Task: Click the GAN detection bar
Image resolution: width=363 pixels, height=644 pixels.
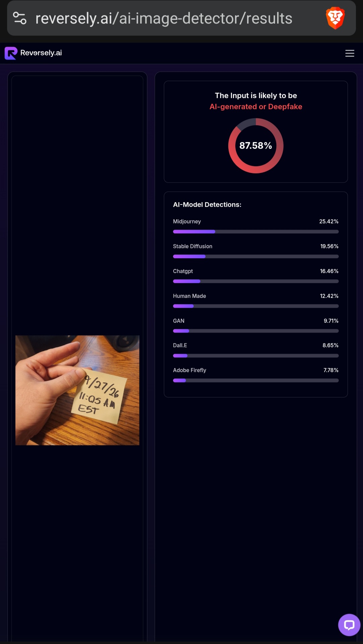Action: (256, 331)
